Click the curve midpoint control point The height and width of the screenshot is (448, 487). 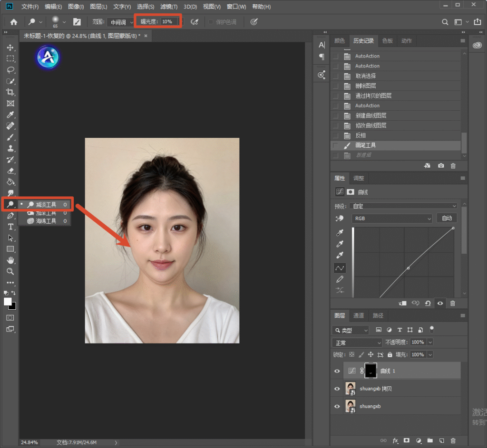point(408,268)
